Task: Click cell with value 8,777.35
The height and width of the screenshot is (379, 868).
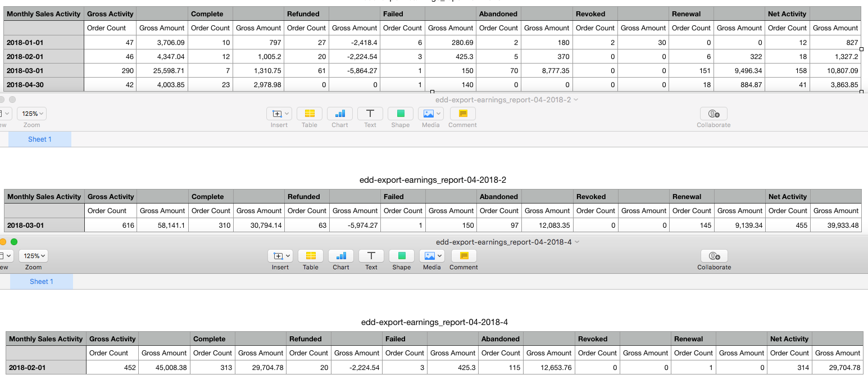Action: pyautogui.click(x=547, y=70)
